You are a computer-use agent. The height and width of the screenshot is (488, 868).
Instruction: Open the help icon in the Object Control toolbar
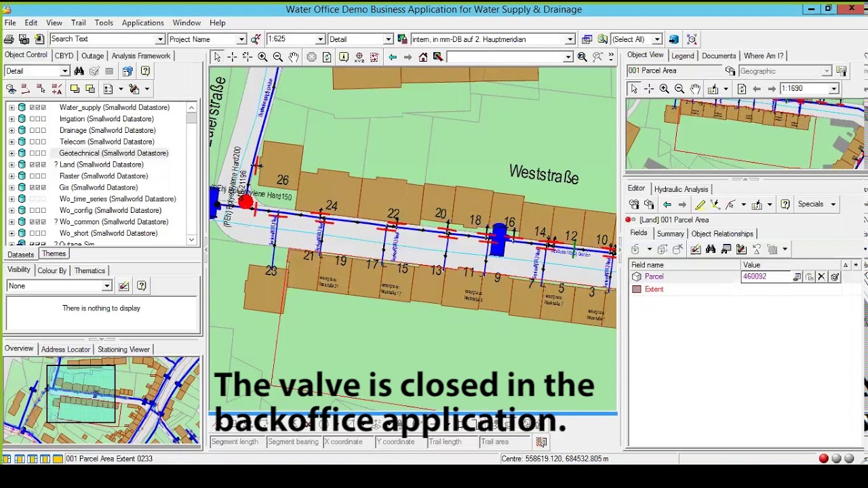tap(145, 71)
